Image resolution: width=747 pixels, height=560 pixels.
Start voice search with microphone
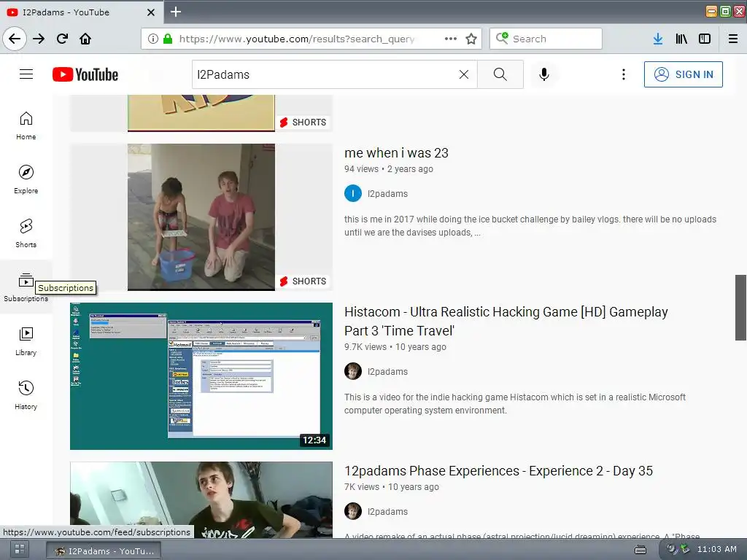tap(544, 74)
